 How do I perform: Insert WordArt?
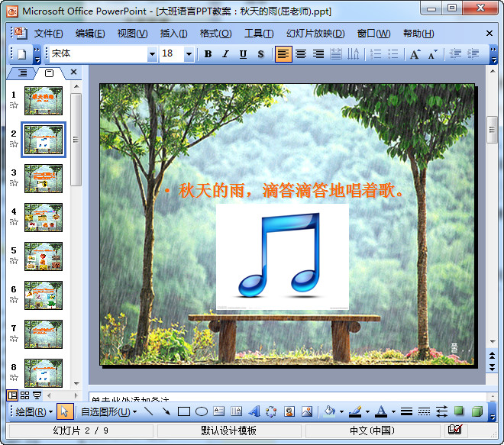click(x=254, y=411)
